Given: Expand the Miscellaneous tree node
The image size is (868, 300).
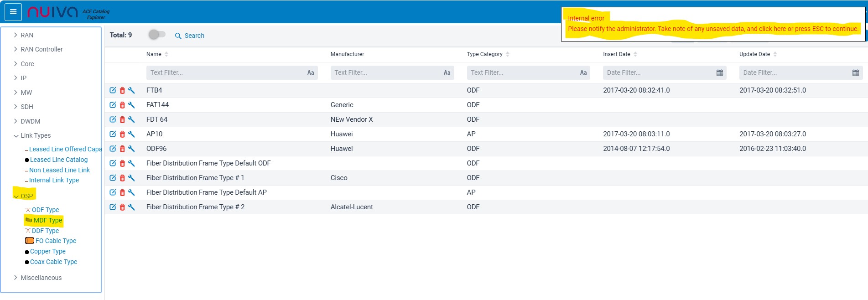Looking at the screenshot, I should pyautogui.click(x=16, y=278).
